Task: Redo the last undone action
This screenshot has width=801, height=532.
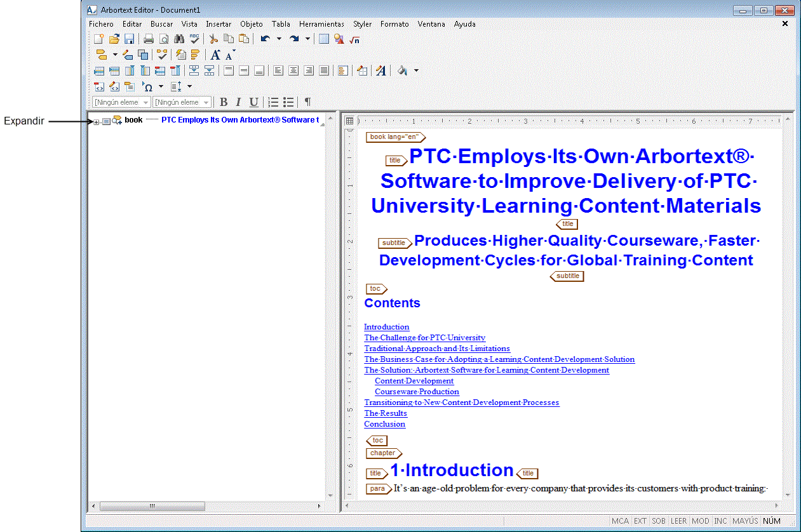Action: point(293,39)
